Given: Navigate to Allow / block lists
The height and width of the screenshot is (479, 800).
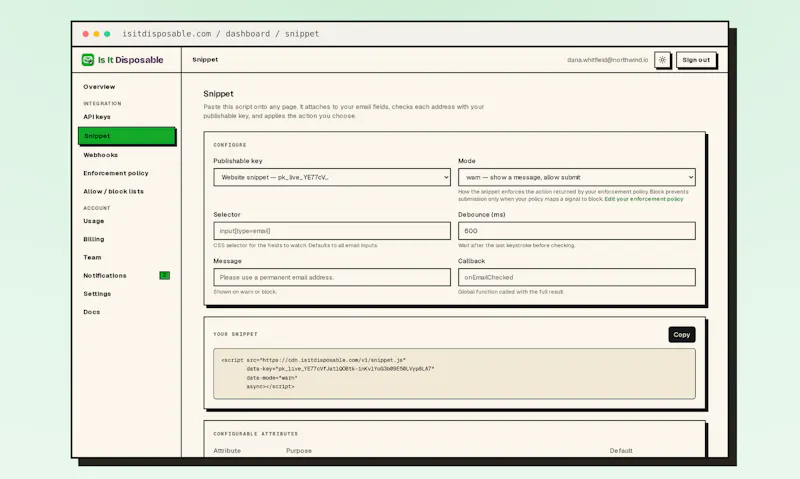Looking at the screenshot, I should tap(113, 191).
